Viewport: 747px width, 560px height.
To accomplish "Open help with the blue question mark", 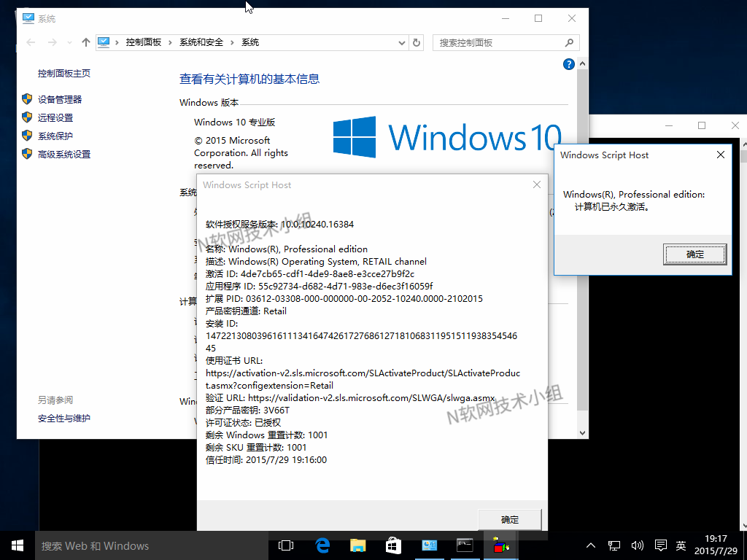I will tap(569, 64).
